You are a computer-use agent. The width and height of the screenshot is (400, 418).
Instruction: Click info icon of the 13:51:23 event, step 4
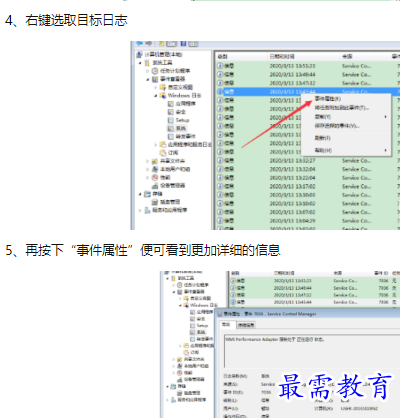coord(220,66)
